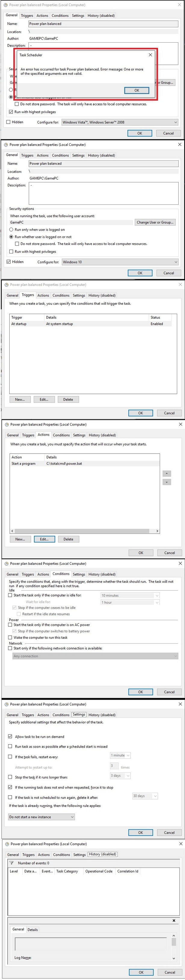
Task: Check 'If the task fails, restart every'
Action: pos(10,757)
